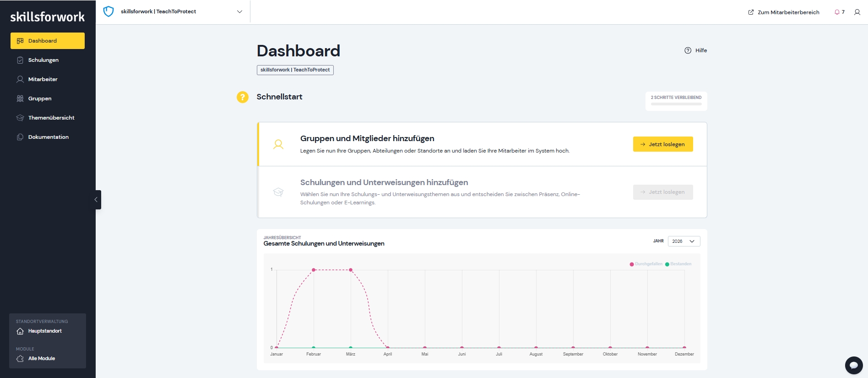868x378 pixels.
Task: Click the März data point on chart
Action: coord(351,270)
